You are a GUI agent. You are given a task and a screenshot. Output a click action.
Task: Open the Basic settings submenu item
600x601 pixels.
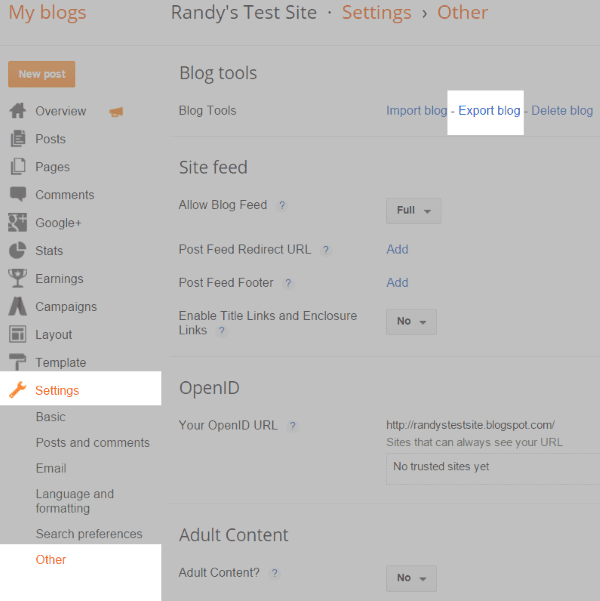click(x=50, y=417)
